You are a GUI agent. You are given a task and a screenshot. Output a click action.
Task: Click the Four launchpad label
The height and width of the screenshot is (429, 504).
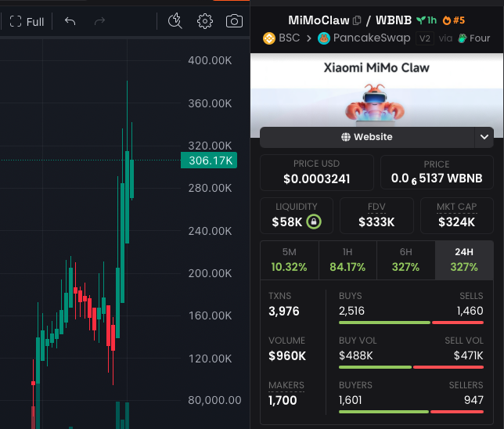pos(480,38)
